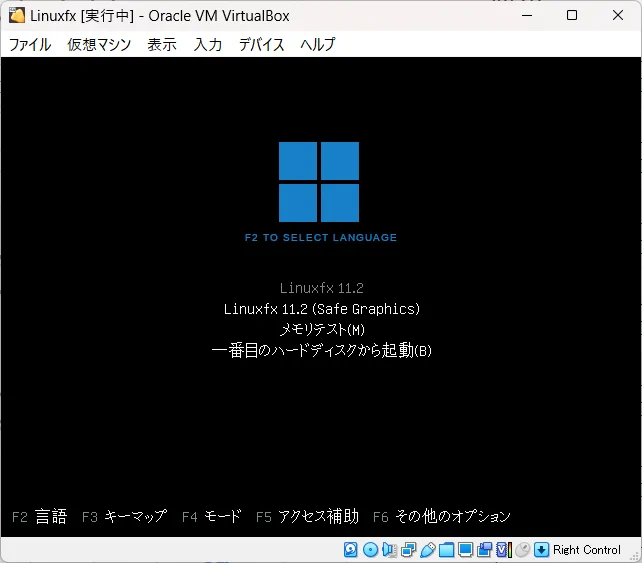Close the Linuxfx VirtualBox window
Viewport: 642px width, 563px height.
point(618,16)
